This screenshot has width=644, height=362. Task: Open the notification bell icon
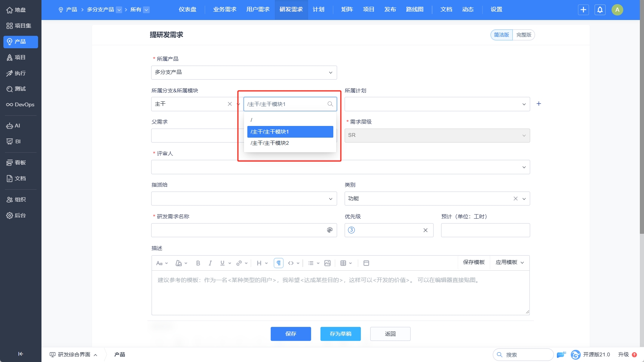(600, 10)
